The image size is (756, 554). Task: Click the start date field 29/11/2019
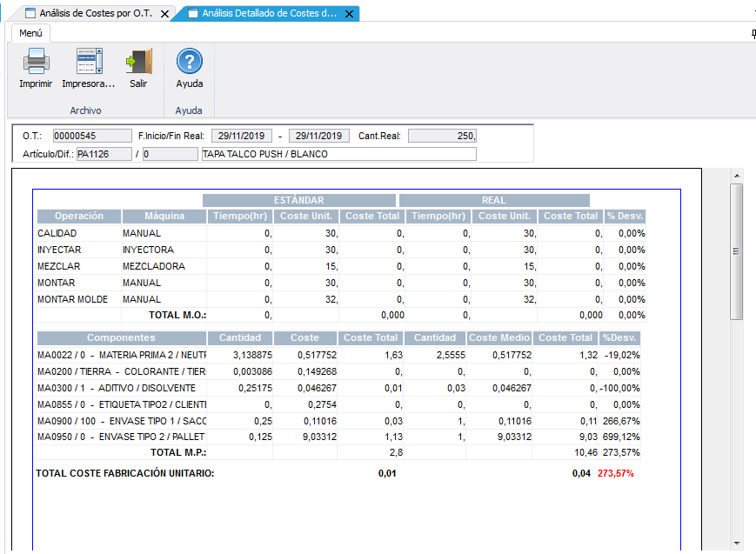pyautogui.click(x=242, y=136)
